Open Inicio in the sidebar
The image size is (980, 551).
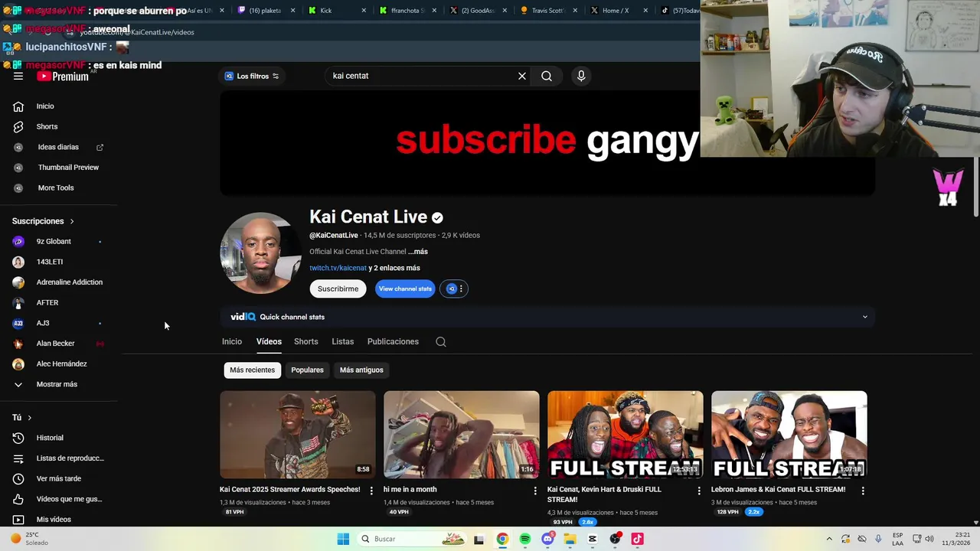[x=45, y=106]
